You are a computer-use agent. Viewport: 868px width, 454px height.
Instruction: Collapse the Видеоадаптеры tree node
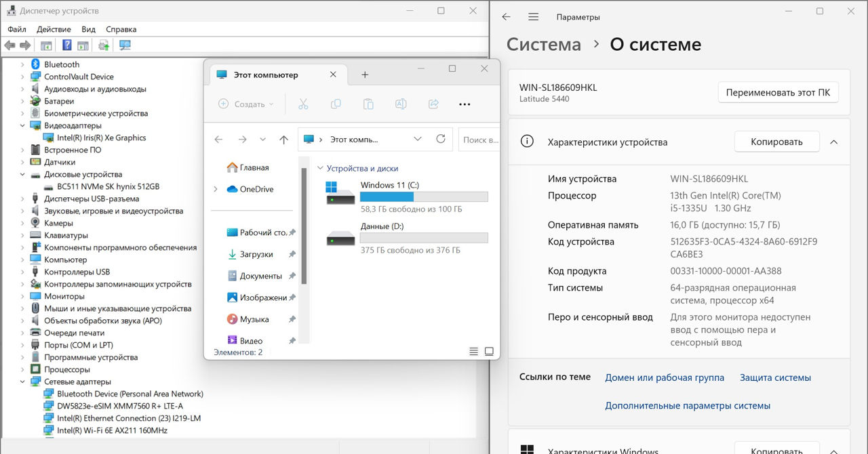tap(22, 125)
